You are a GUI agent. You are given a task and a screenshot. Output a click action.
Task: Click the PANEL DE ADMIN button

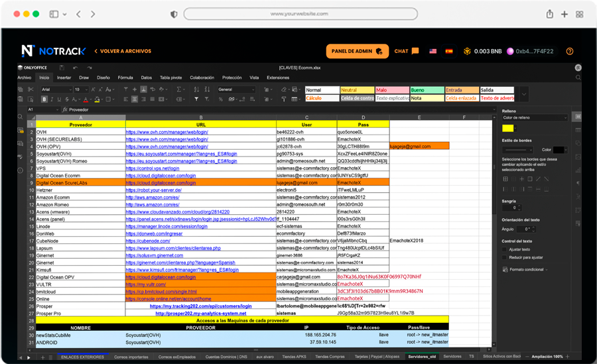[x=357, y=52]
